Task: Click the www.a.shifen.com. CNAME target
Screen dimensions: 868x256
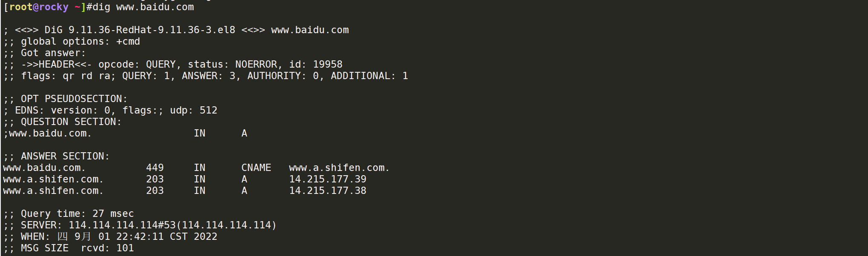Action: (339, 168)
